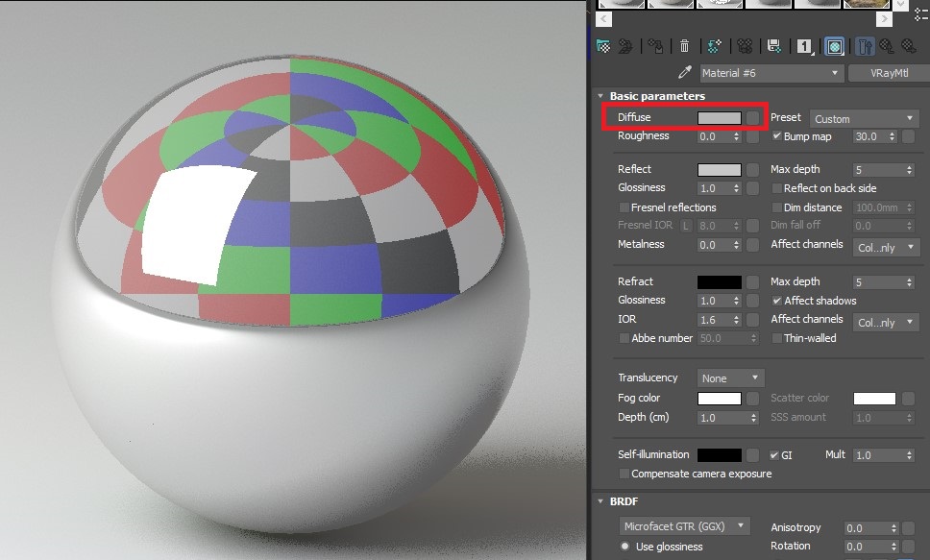Enable the Fresnel reflections checkbox
Screen dimensions: 930x560
[x=624, y=207]
